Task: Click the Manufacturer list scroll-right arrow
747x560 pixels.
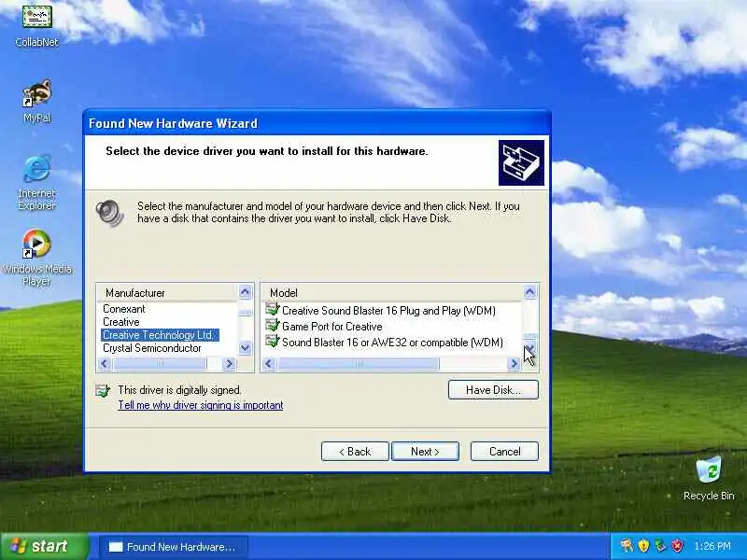Action: [229, 364]
